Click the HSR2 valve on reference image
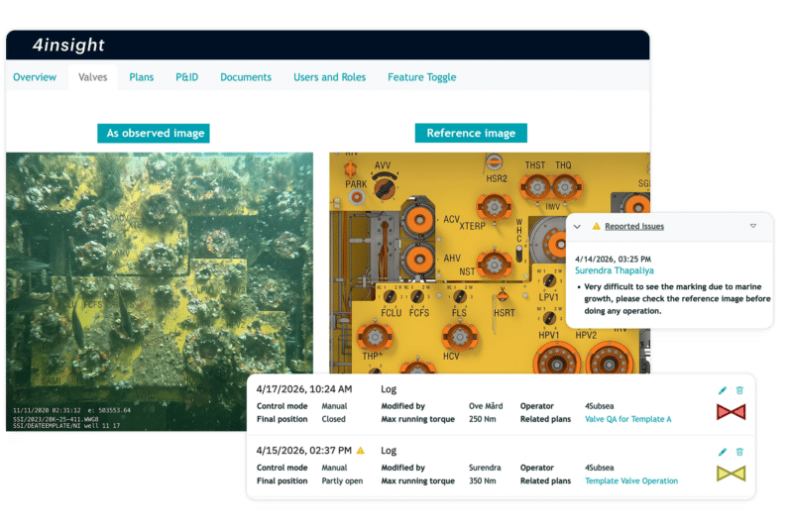 click(x=494, y=162)
